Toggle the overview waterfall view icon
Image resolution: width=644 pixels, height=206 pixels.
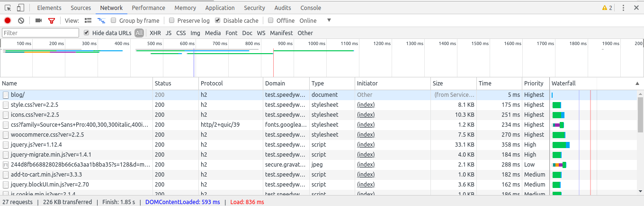(x=101, y=20)
